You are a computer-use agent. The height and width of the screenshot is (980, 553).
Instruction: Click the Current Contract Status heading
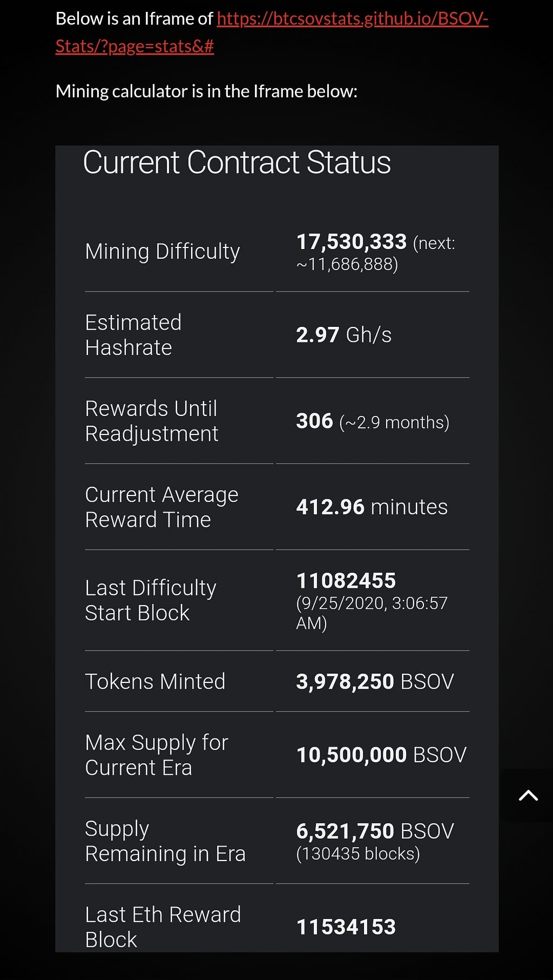(x=237, y=162)
